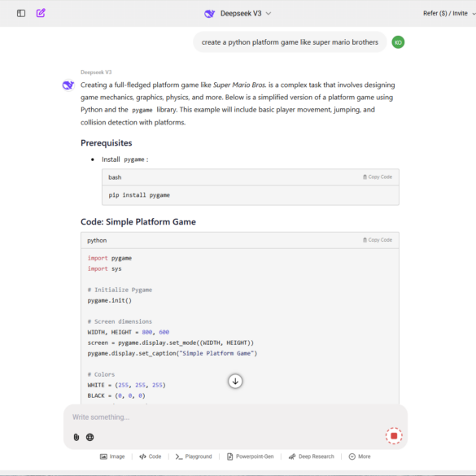The image size is (476, 476).
Task: Click the '# Initialize Pygame' comment
Action: pos(120,290)
